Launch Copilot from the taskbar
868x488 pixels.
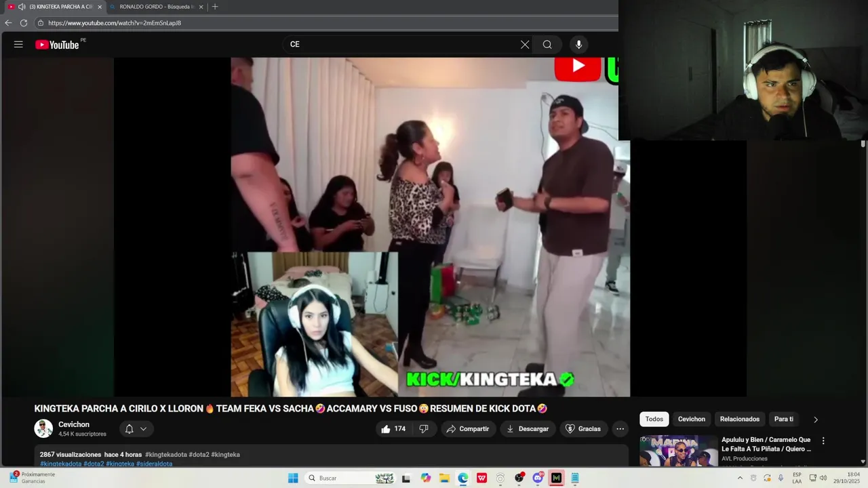[x=425, y=478]
